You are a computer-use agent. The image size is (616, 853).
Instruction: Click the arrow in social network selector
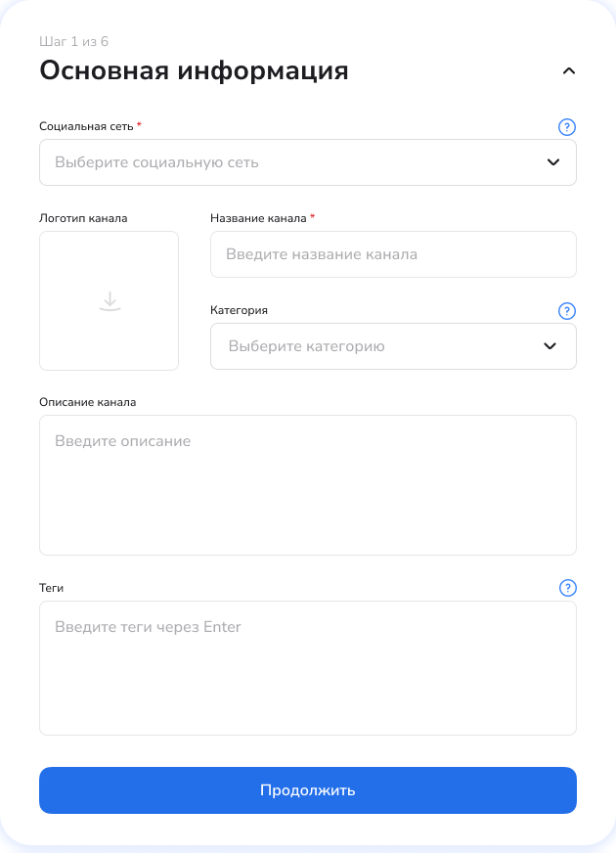(553, 162)
